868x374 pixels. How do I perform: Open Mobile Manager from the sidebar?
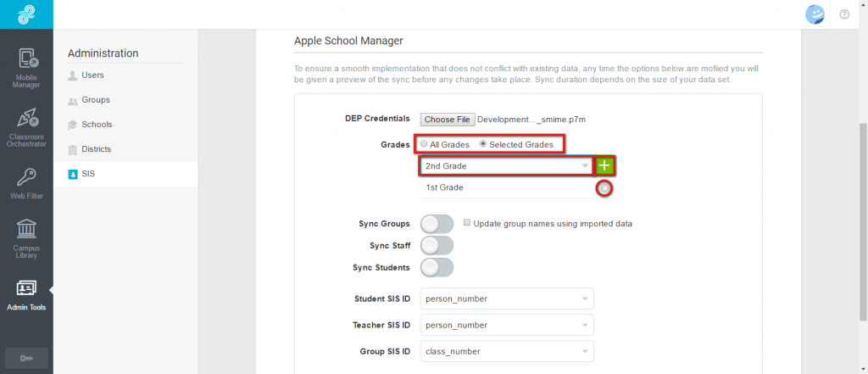[x=26, y=68]
